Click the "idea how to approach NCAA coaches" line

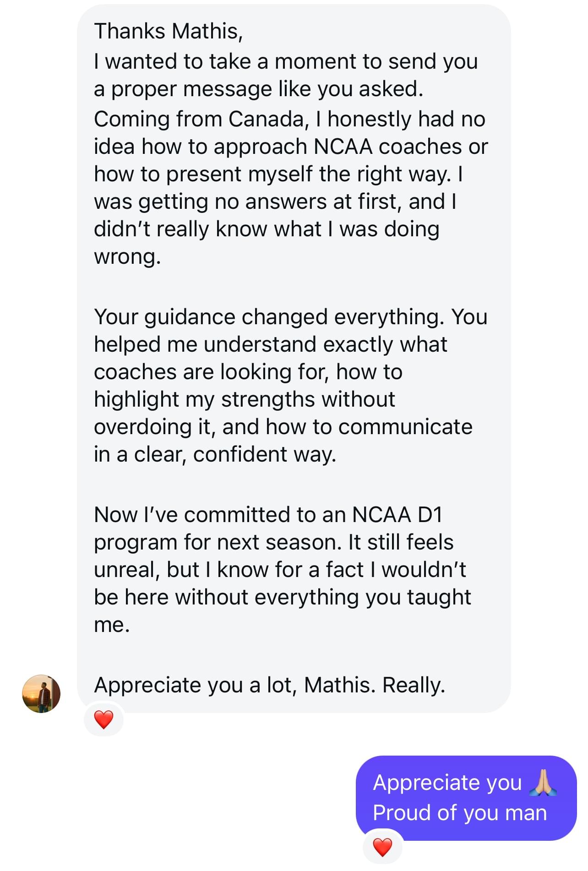tap(291, 146)
